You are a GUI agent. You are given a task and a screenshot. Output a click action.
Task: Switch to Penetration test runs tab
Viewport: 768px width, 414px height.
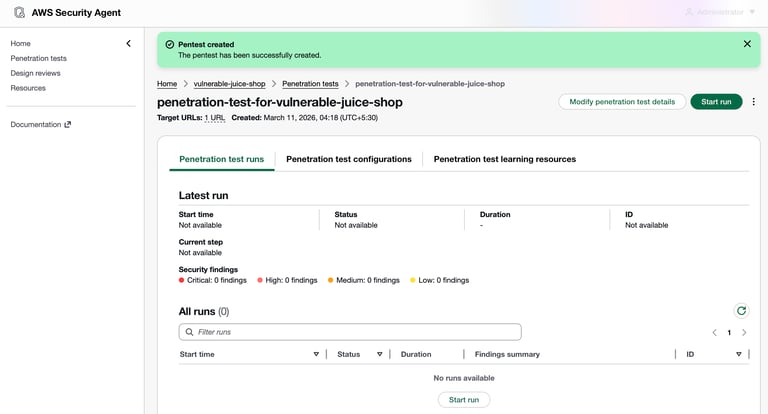221,159
